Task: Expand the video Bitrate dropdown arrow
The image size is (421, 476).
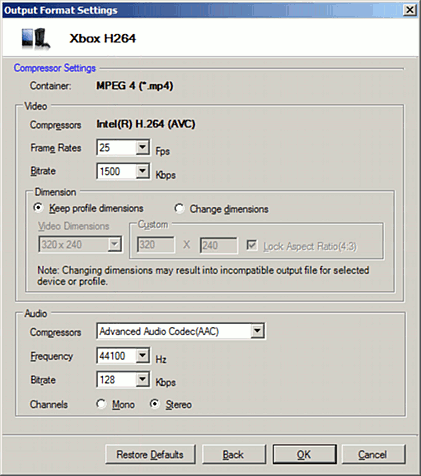Action: [143, 171]
